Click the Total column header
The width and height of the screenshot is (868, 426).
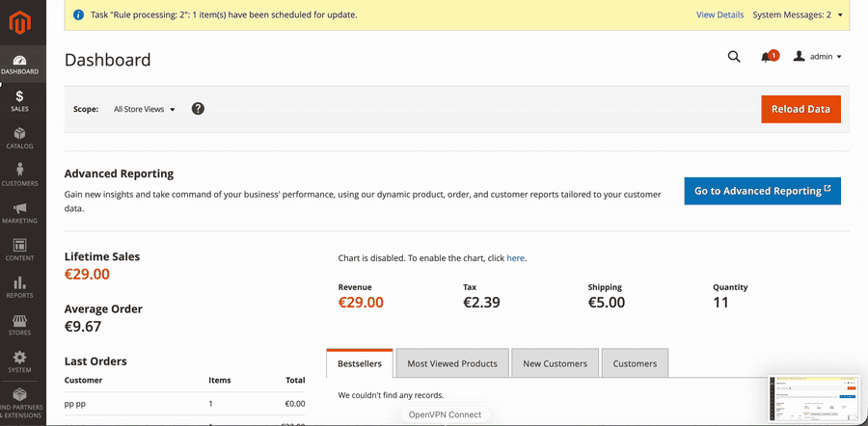[x=296, y=380]
